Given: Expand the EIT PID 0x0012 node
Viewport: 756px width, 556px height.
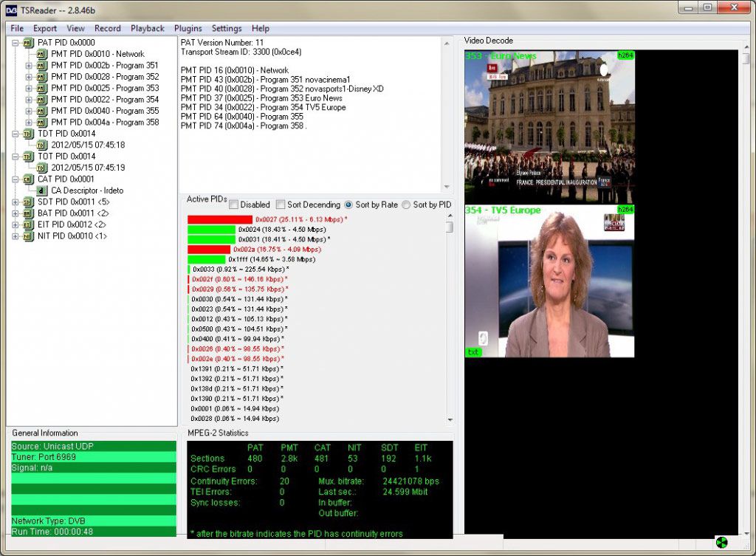Looking at the screenshot, I should (15, 224).
